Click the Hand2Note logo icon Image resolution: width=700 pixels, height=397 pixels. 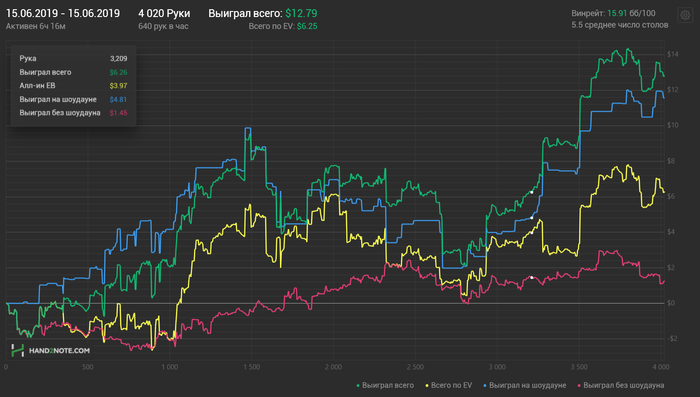17,351
